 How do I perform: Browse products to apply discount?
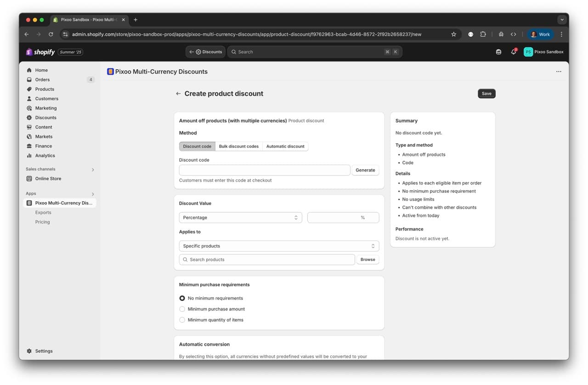coord(368,260)
